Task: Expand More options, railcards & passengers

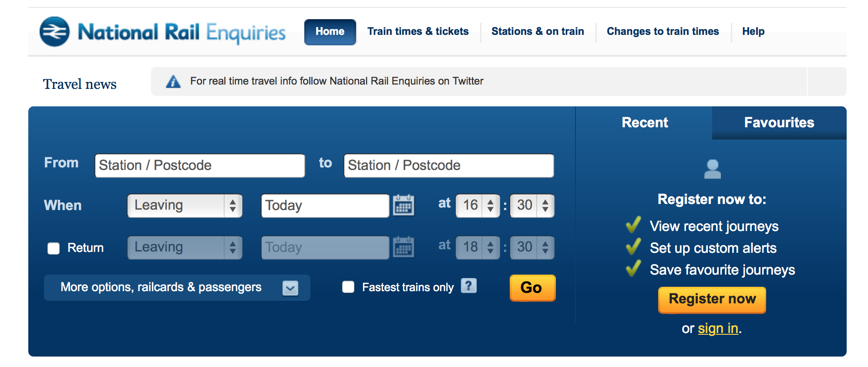Action: (x=161, y=287)
